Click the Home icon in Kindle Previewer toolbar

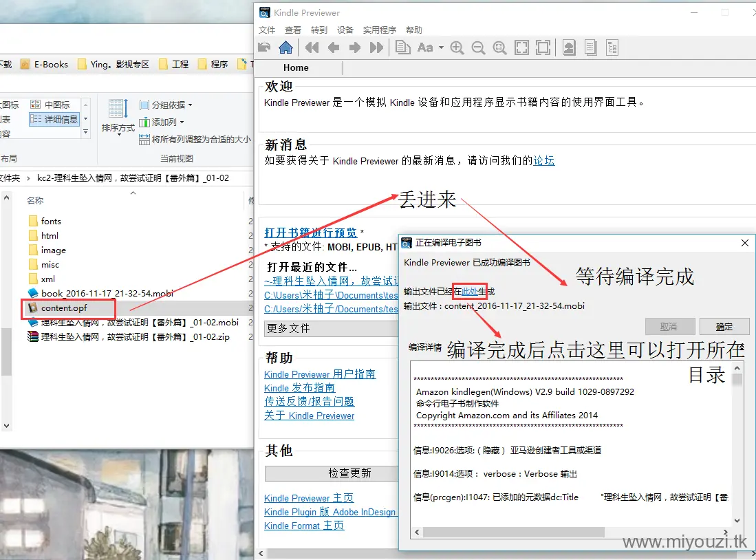coord(285,47)
